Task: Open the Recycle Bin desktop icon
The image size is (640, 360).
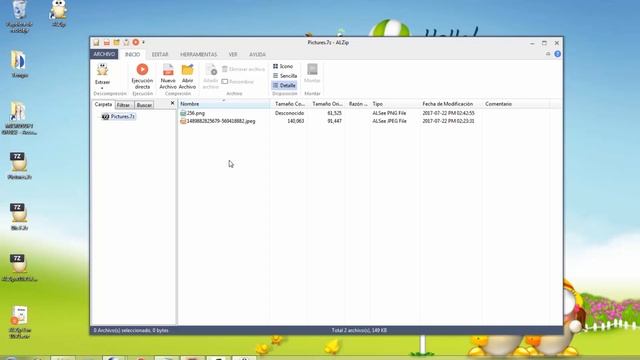Action: tap(19, 16)
